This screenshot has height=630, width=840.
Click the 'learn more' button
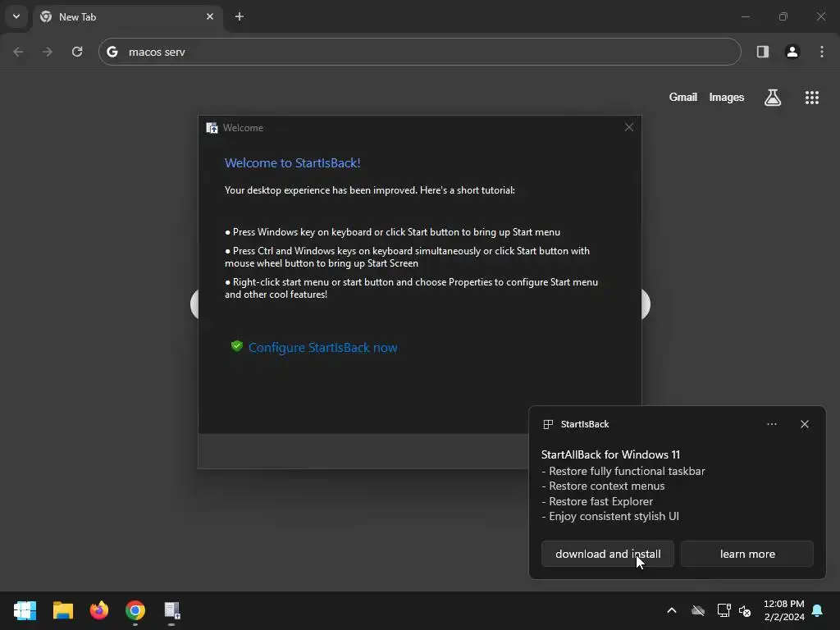click(747, 554)
